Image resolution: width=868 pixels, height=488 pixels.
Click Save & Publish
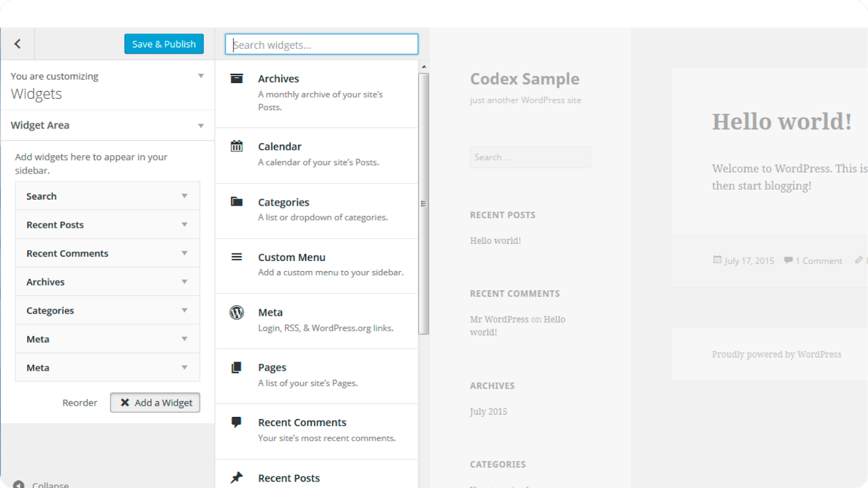coord(164,44)
